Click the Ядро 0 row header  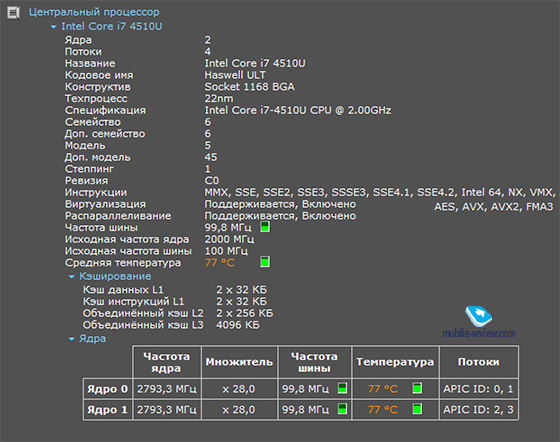(x=108, y=389)
